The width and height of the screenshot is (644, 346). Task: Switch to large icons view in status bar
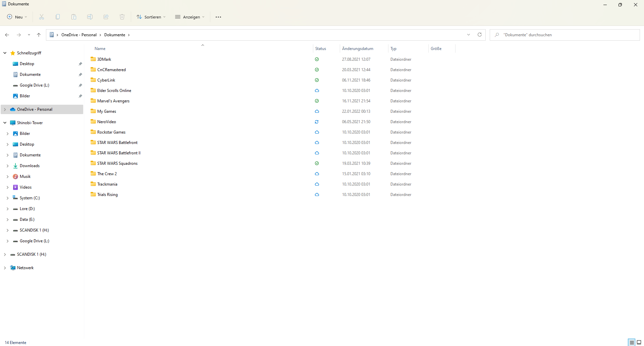(x=639, y=342)
